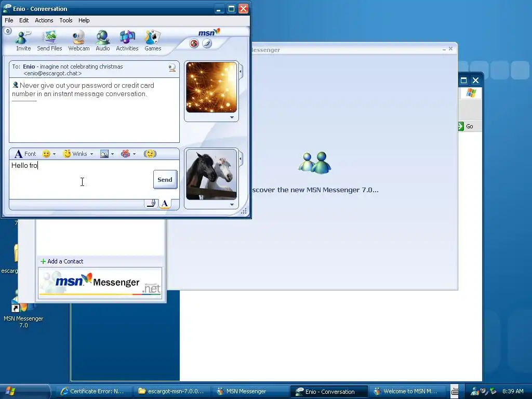Click the Windows flag logo in browser window
Screen dimensions: 532x399
[471, 92]
